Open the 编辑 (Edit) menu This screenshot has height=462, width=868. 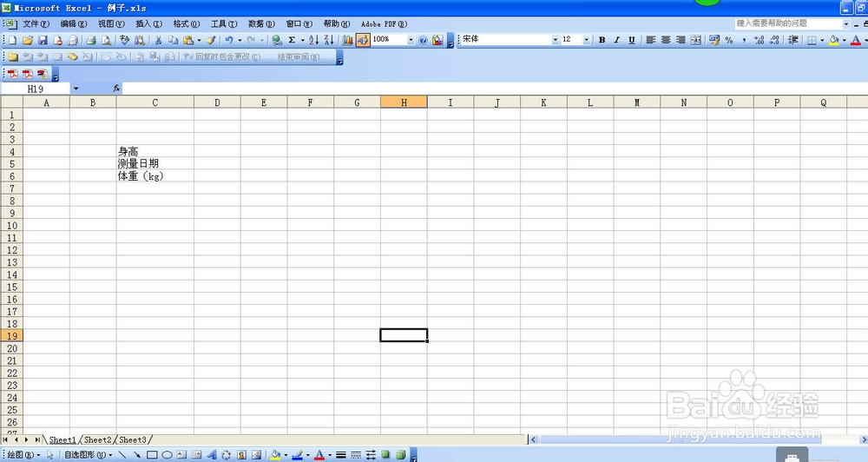tap(74, 23)
